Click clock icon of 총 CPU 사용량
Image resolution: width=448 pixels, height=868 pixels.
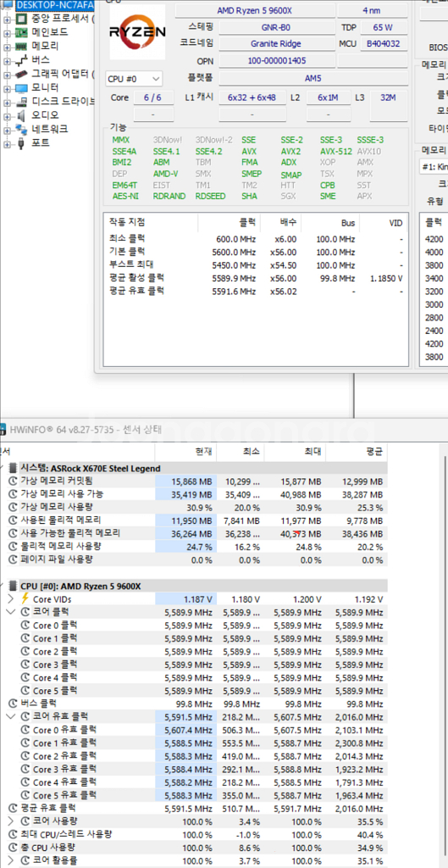click(x=13, y=848)
